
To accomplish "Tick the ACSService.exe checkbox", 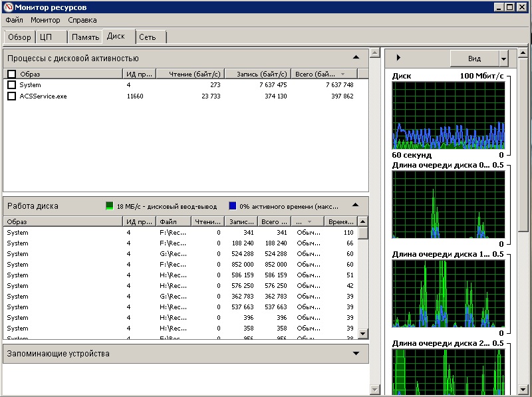I will tap(11, 96).
